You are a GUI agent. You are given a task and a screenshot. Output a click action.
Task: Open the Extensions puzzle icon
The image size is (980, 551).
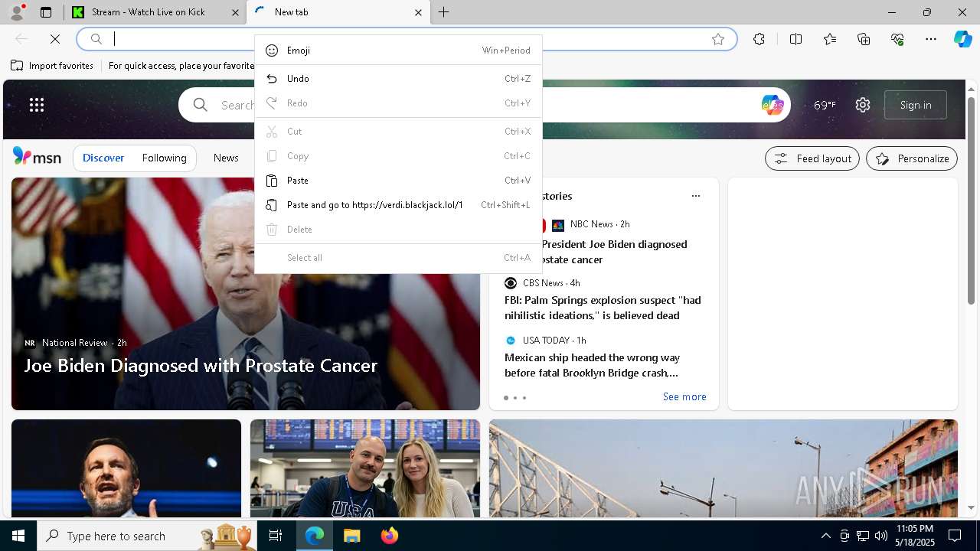tap(759, 39)
